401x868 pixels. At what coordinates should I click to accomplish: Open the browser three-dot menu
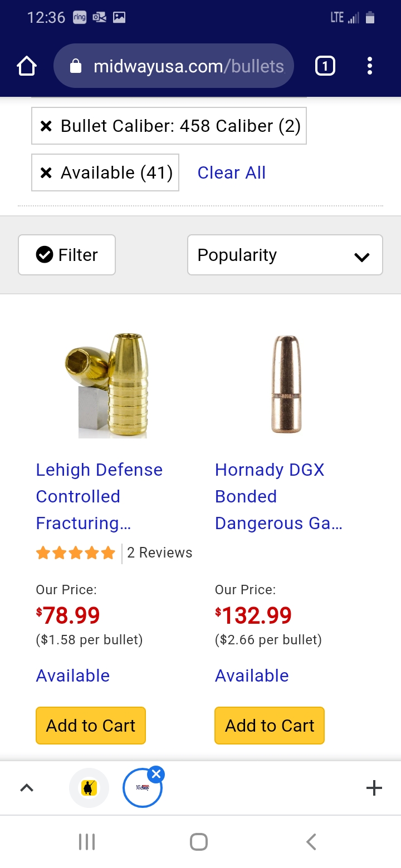pos(369,67)
